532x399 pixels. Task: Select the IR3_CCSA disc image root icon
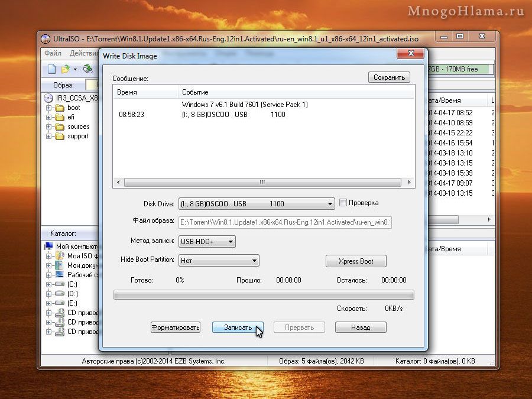click(x=48, y=98)
